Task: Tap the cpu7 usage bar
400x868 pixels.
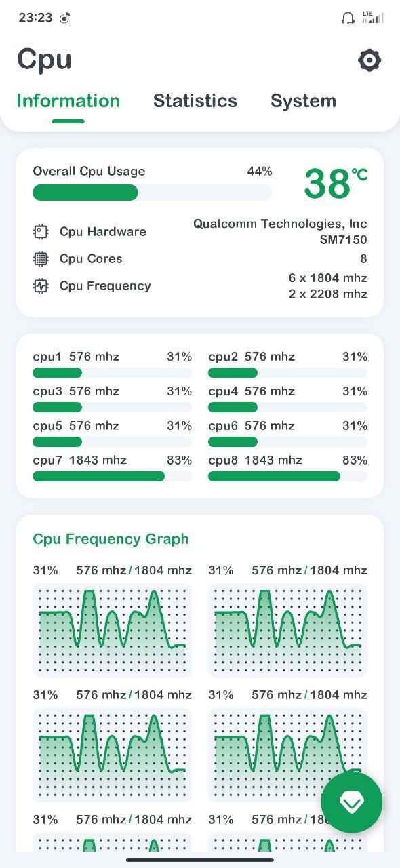Action: pyautogui.click(x=113, y=477)
